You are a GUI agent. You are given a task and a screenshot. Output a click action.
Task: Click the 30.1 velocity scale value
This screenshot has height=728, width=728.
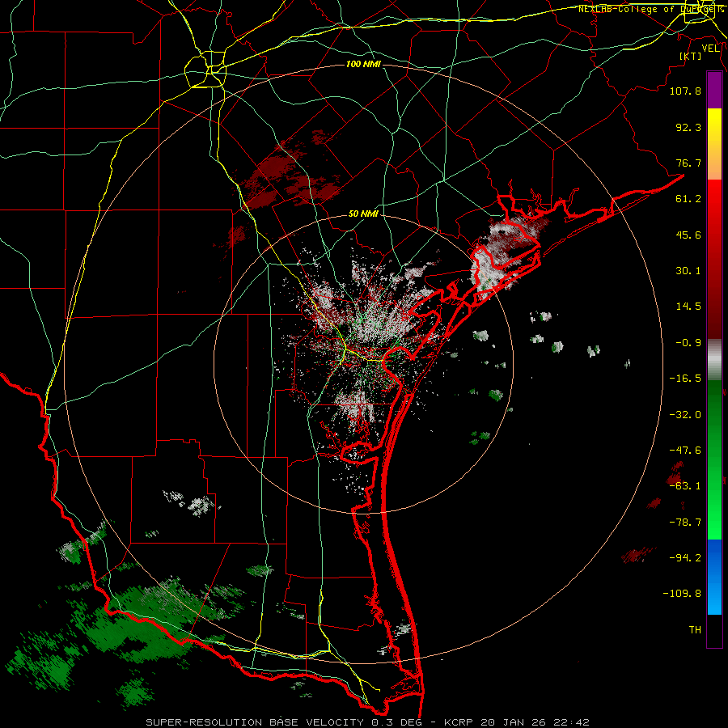coord(688,271)
